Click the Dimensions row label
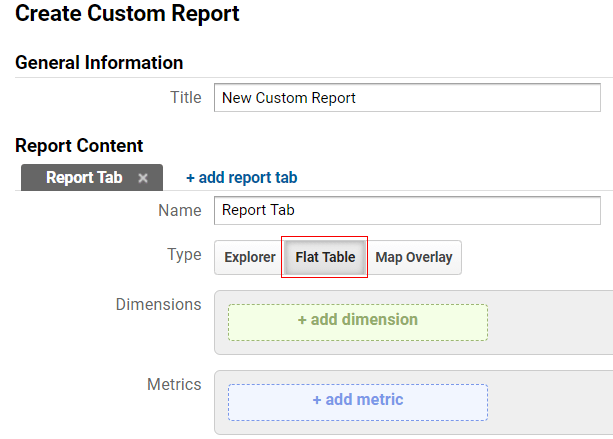The height and width of the screenshot is (439, 613). click(158, 304)
